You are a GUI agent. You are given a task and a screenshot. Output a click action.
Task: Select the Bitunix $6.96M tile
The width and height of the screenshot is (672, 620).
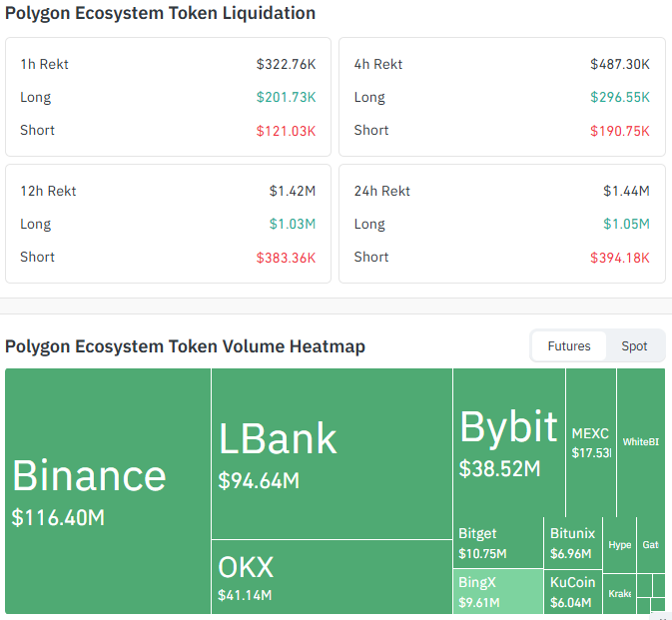(573, 543)
